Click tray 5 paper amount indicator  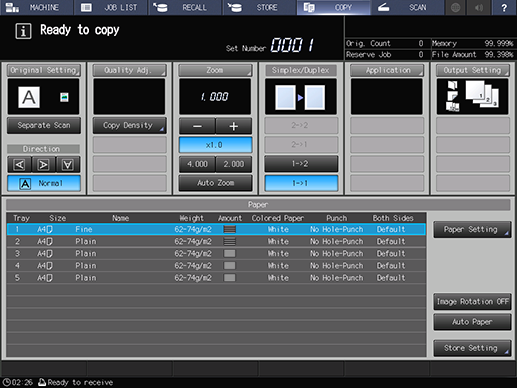tap(230, 278)
